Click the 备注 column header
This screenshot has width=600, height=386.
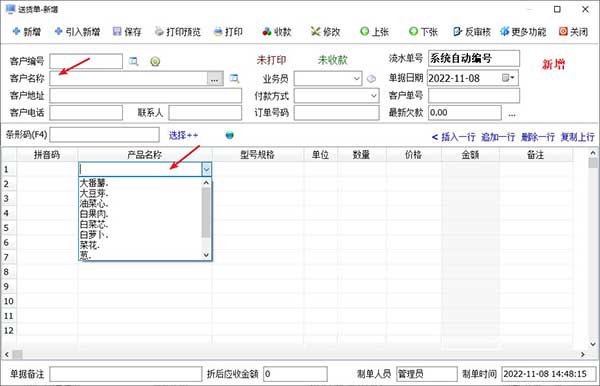[536, 155]
